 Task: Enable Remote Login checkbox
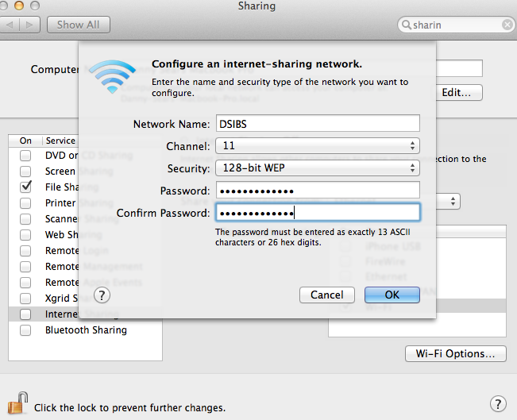point(25,251)
